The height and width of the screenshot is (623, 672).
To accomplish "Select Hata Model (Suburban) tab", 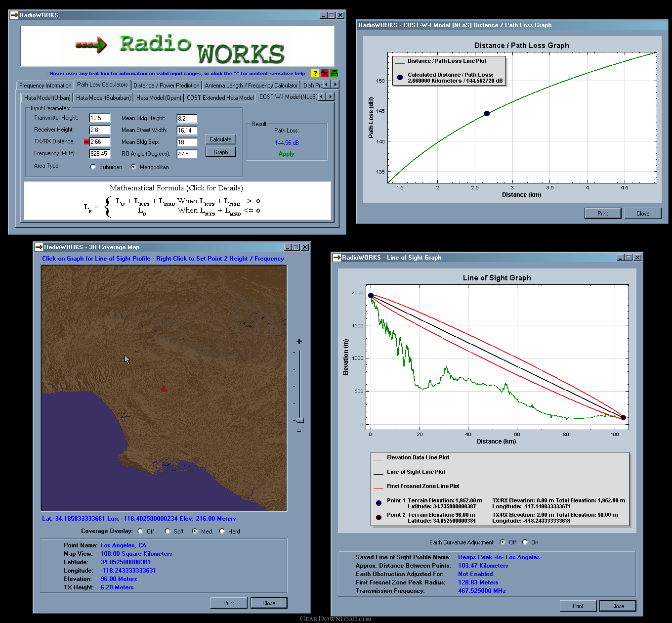I will point(103,98).
